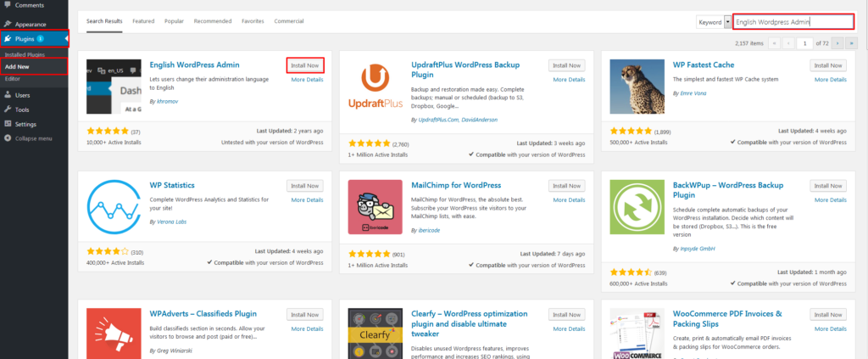
Task: View More Details for English WordPress Admin
Action: click(307, 80)
